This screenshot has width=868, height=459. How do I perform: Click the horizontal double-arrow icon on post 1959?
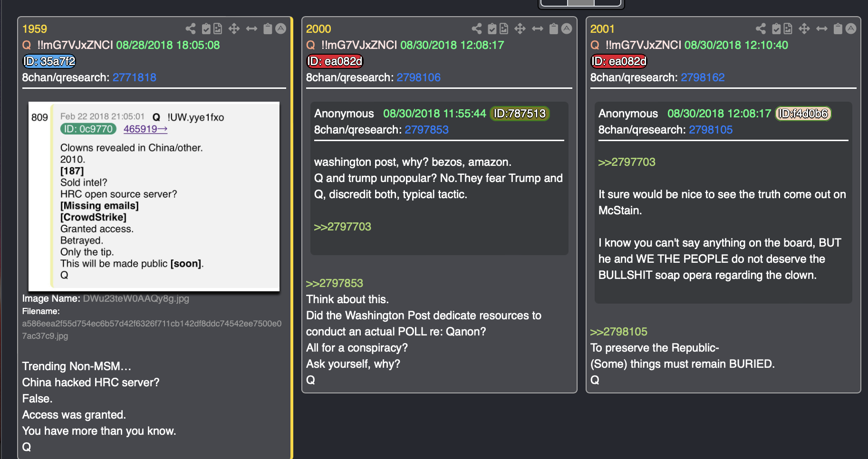click(x=251, y=29)
